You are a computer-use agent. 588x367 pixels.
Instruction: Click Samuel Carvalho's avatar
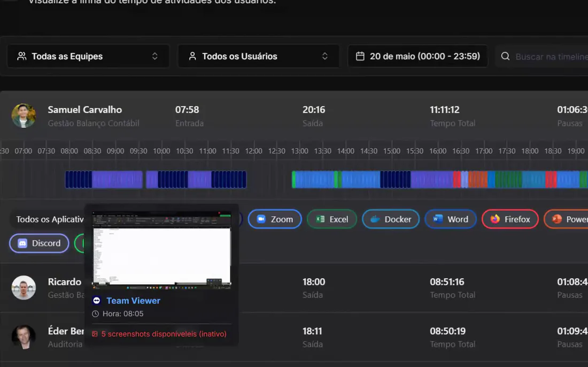(24, 116)
